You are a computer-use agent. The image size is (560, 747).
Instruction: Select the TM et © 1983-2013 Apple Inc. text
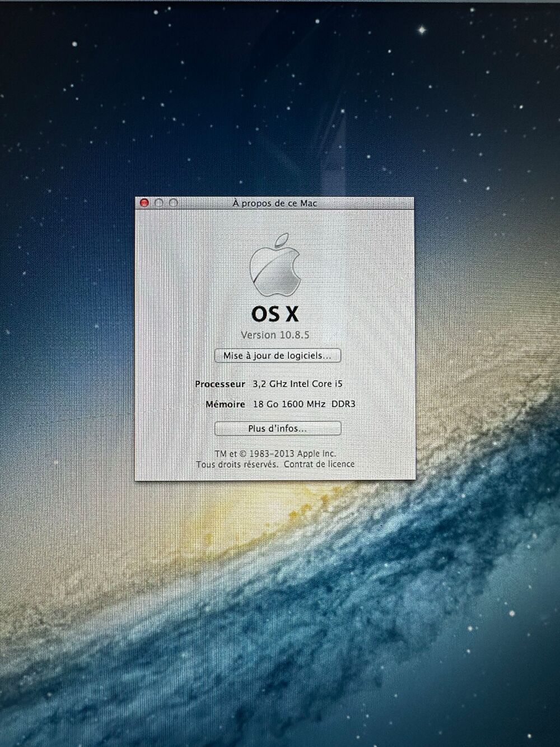point(276,453)
